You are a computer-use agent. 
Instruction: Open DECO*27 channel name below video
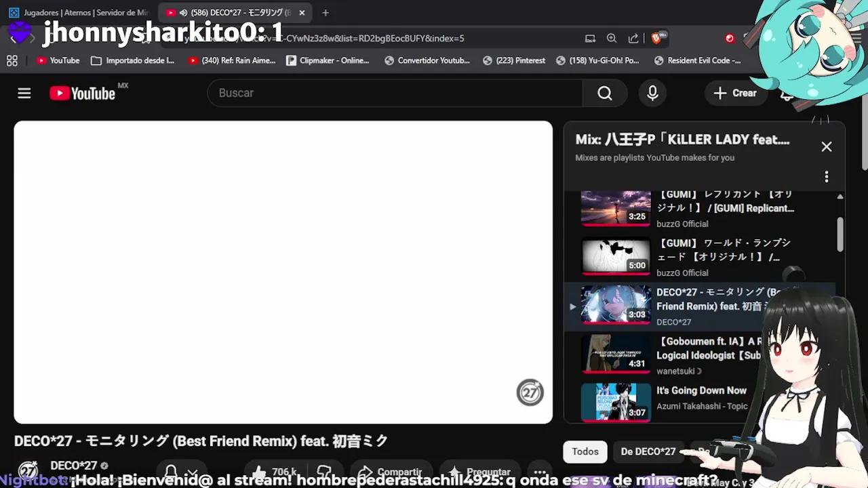[74, 466]
